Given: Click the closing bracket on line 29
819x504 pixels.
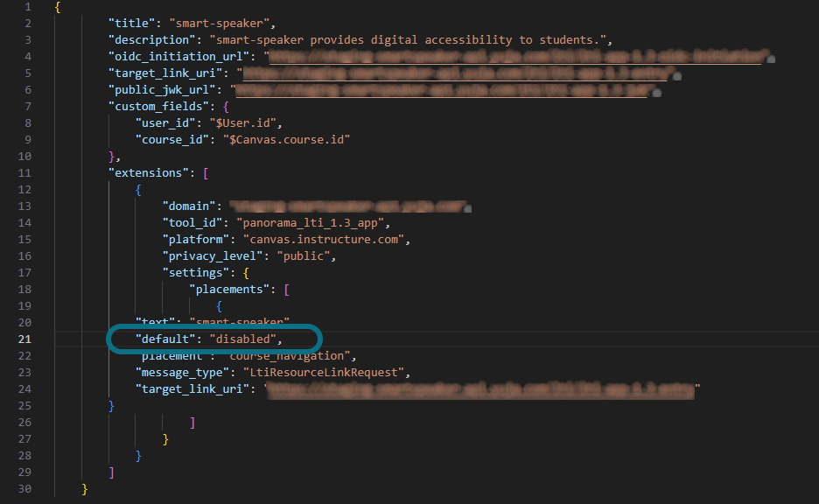Looking at the screenshot, I should click(111, 472).
